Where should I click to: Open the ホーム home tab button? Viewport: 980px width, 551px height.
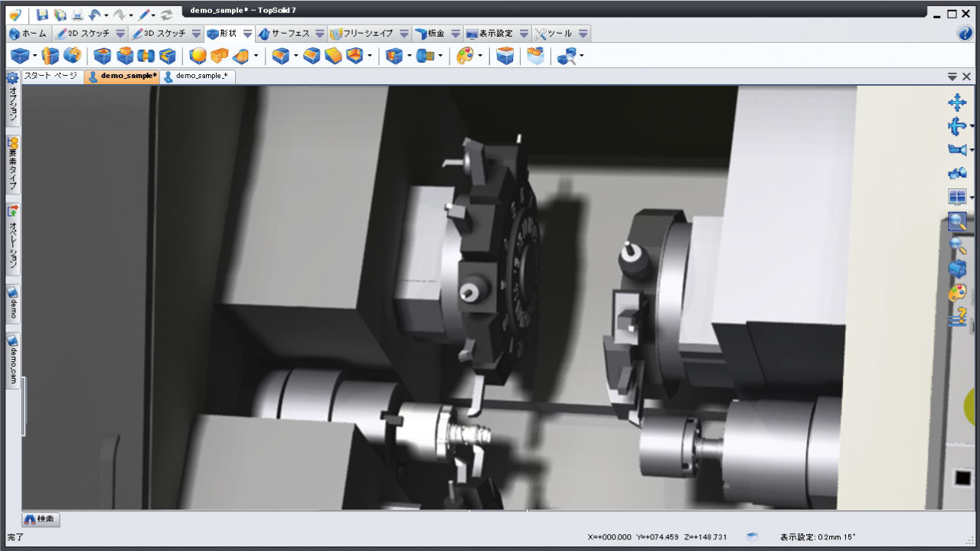(x=28, y=34)
